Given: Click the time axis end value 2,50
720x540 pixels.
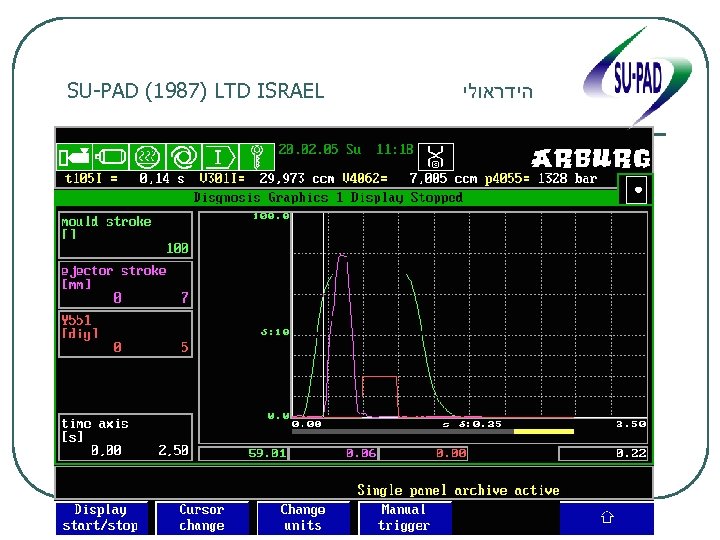Looking at the screenshot, I should pos(173,450).
